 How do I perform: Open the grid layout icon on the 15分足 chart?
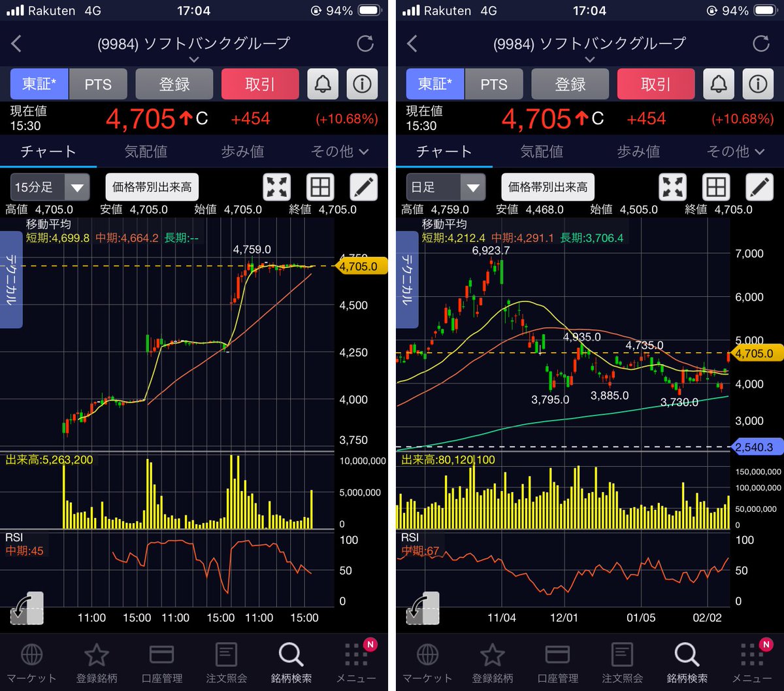(320, 187)
